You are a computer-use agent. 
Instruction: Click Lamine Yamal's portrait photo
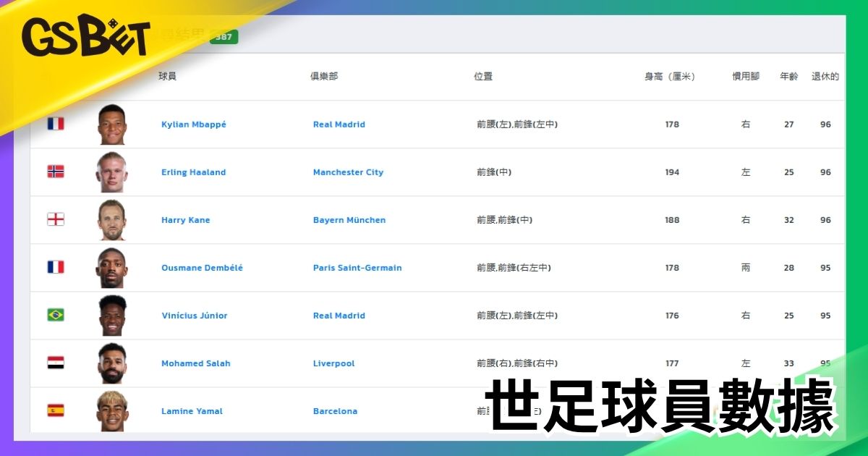(112, 411)
